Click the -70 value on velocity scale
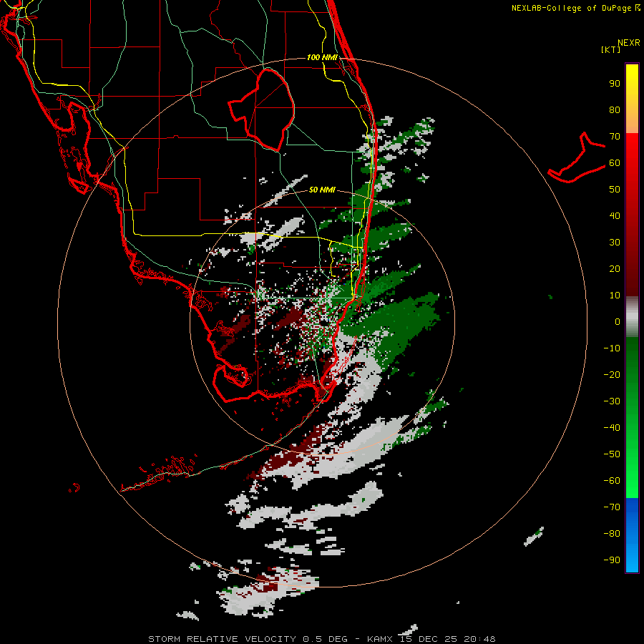 pyautogui.click(x=612, y=507)
